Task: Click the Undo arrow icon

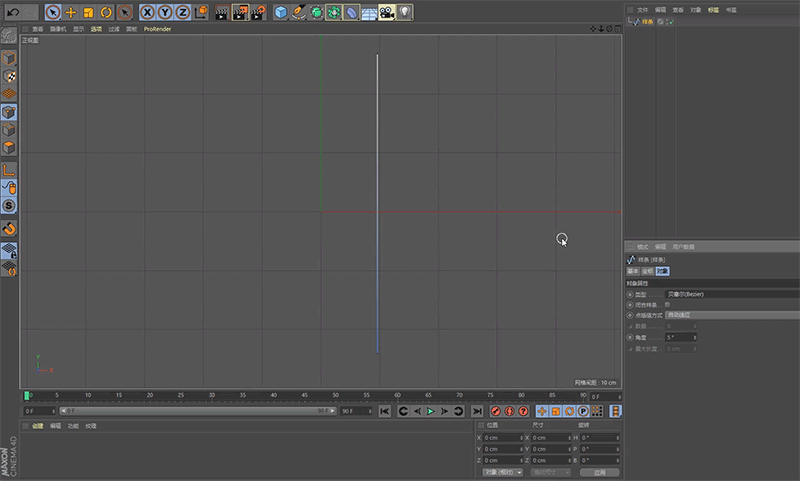Action: [13, 12]
